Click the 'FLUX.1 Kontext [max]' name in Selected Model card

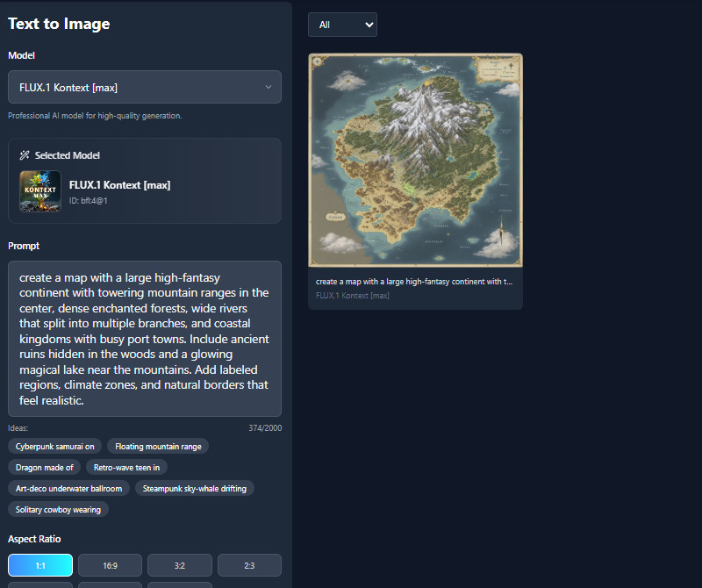point(119,185)
